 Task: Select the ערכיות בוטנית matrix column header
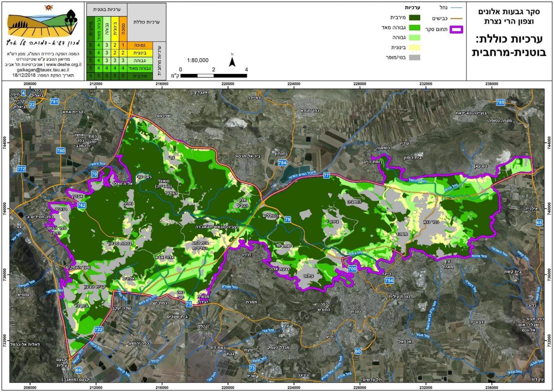[x=107, y=10]
